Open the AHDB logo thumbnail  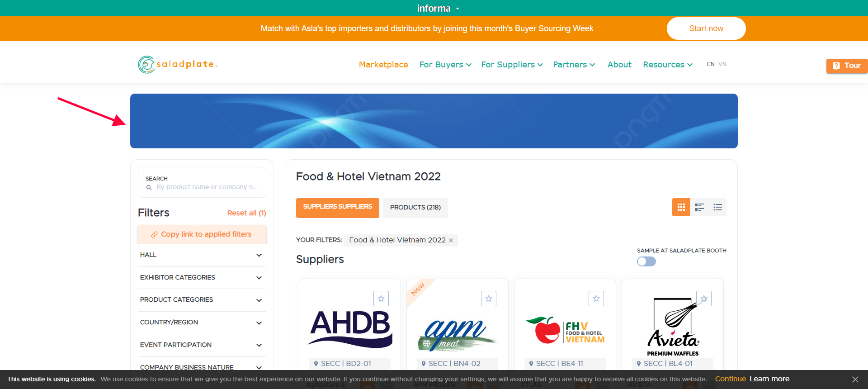350,329
